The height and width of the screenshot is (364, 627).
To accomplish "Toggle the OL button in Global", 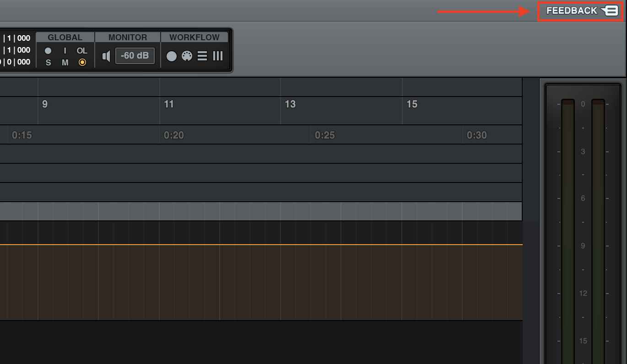I will 82,51.
